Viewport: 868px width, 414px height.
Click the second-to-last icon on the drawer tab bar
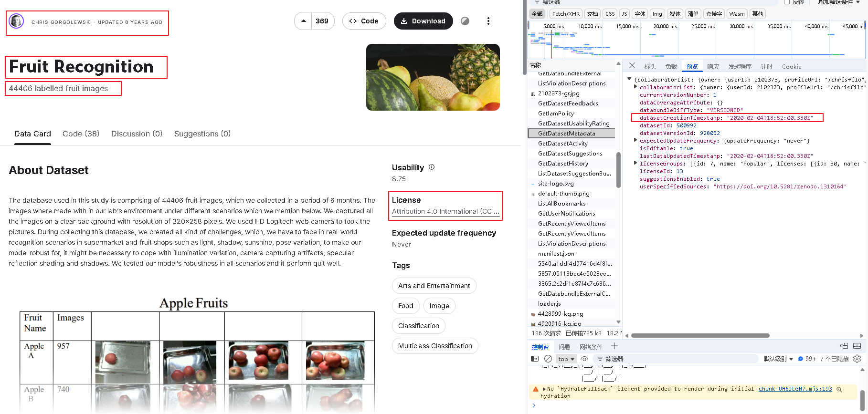click(844, 346)
